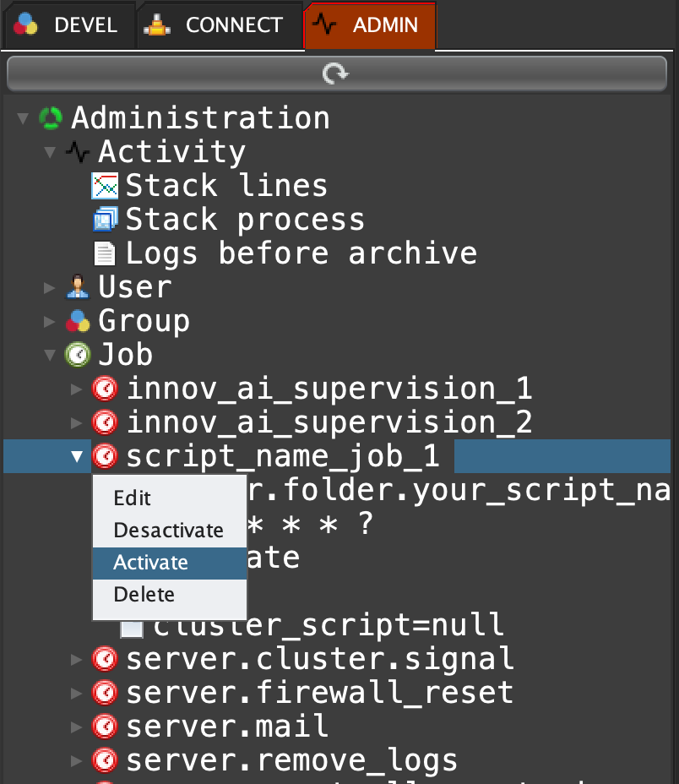Click the green Administration root icon
Screen dimensions: 679x784
pos(51,118)
